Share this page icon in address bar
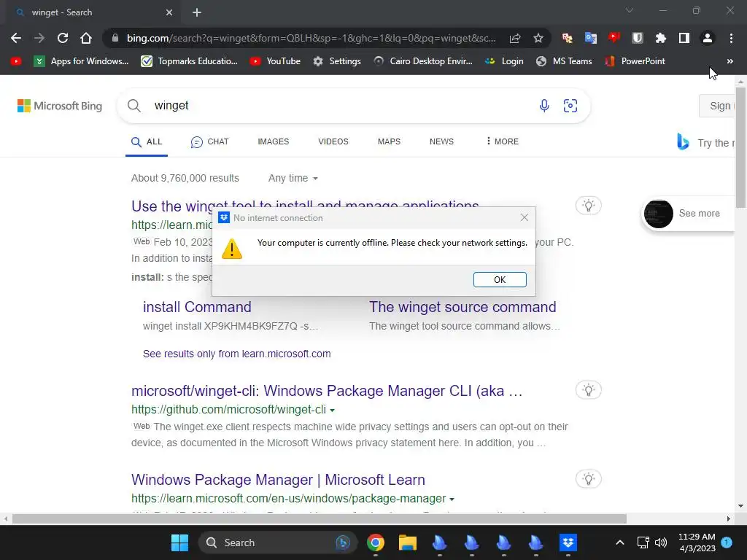This screenshot has height=560, width=747. point(515,38)
